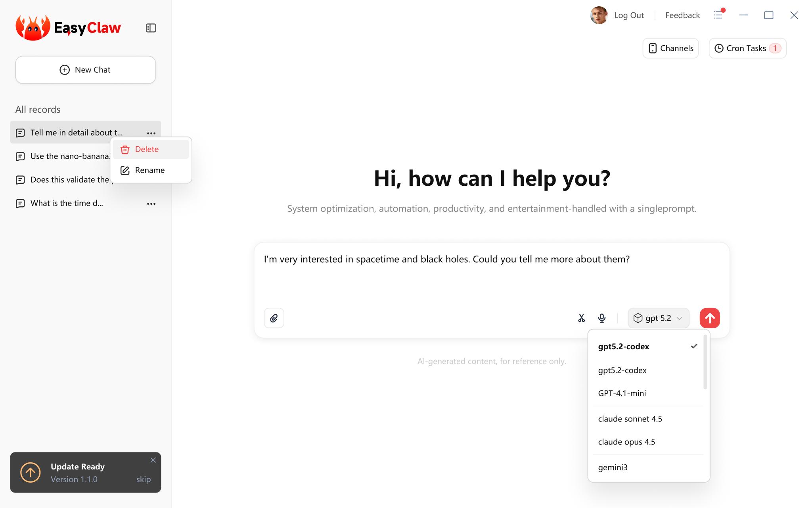Choose claude sonnet 4.5 model
The width and height of the screenshot is (812, 508).
click(x=630, y=419)
